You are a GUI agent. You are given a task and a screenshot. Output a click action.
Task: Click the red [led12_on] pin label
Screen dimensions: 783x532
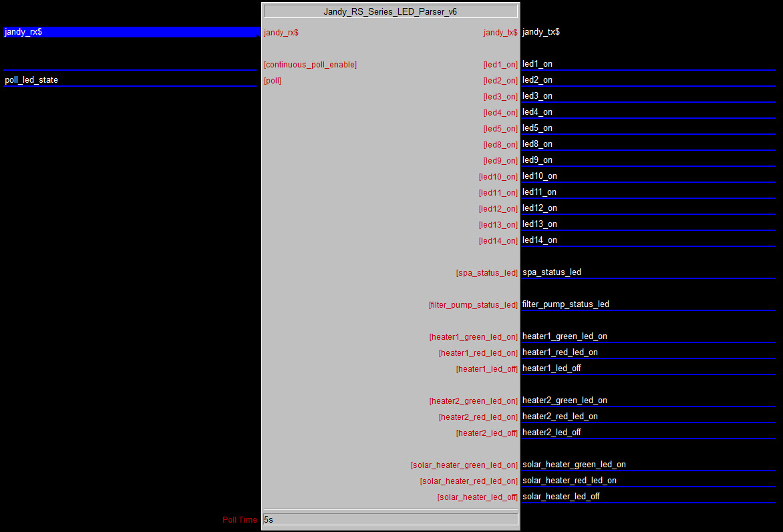click(498, 208)
